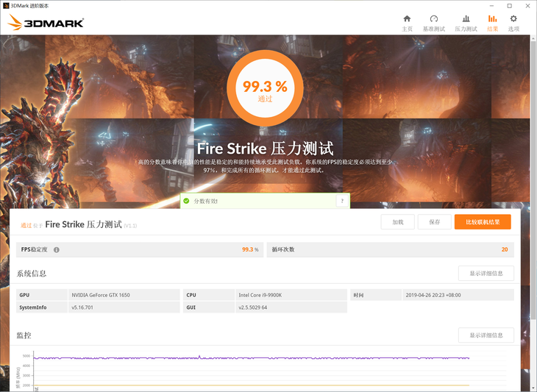Click the 加载 load button

398,222
